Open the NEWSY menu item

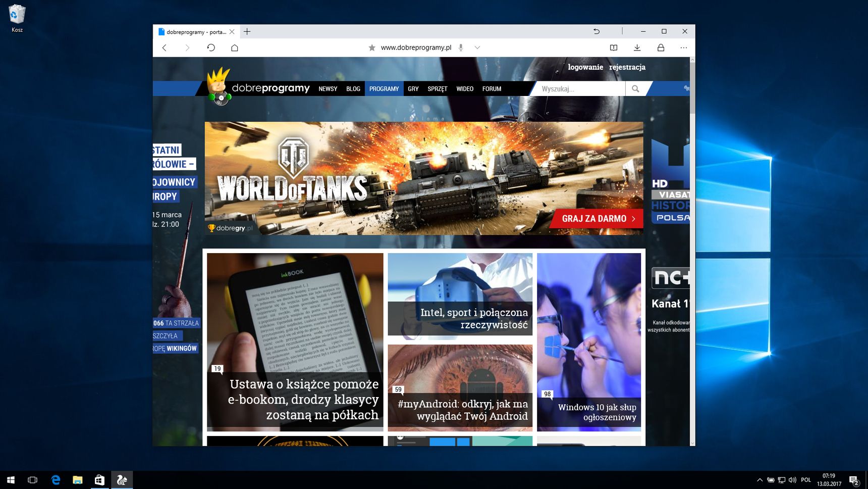click(x=328, y=88)
